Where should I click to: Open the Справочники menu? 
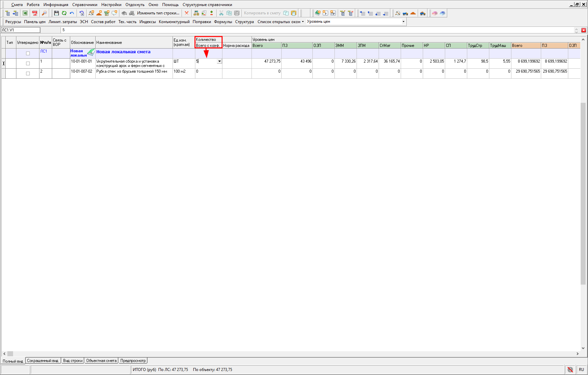point(85,5)
